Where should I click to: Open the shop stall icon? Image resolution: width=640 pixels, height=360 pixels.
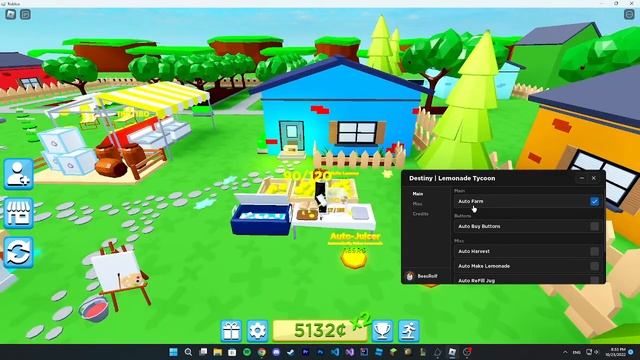pos(18,213)
